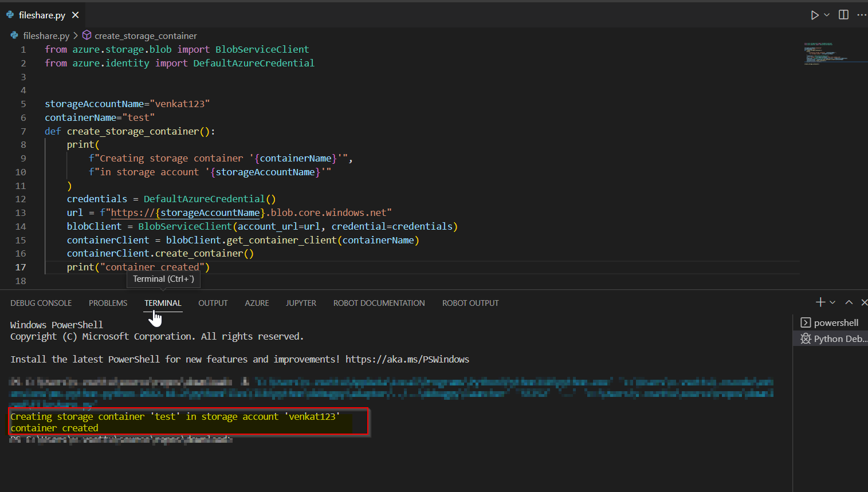Open the aka.ms/PSWindows link in terminal
The width and height of the screenshot is (868, 492).
[x=407, y=359]
